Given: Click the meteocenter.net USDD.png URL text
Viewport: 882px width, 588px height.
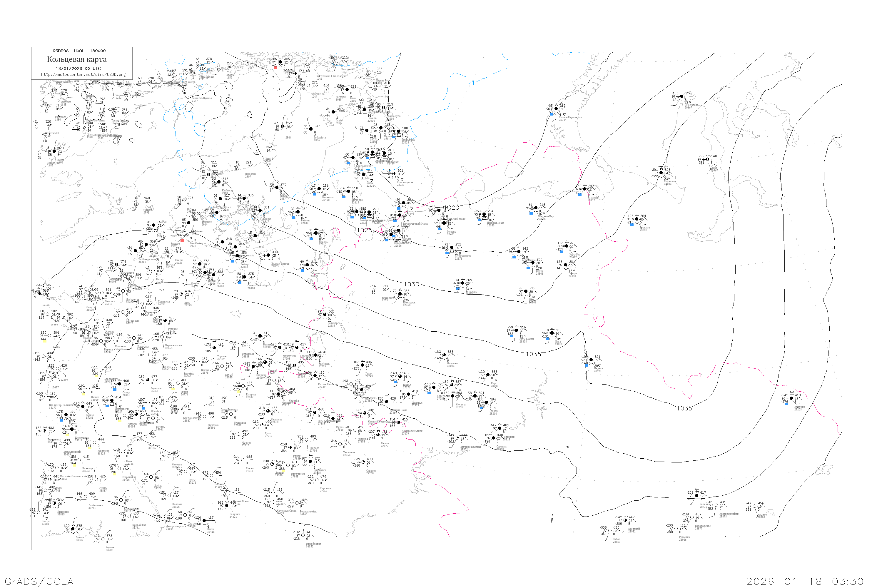Looking at the screenshot, I should pyautogui.click(x=83, y=75).
